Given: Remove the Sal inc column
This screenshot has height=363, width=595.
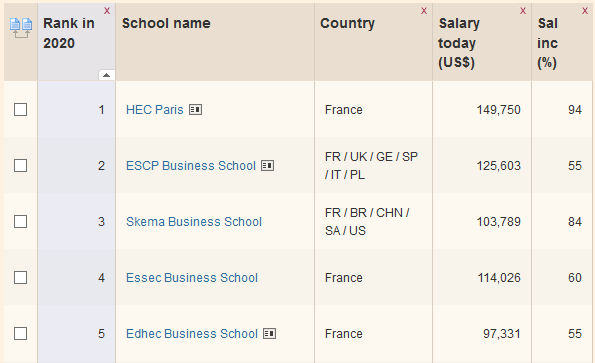Looking at the screenshot, I should tap(585, 11).
